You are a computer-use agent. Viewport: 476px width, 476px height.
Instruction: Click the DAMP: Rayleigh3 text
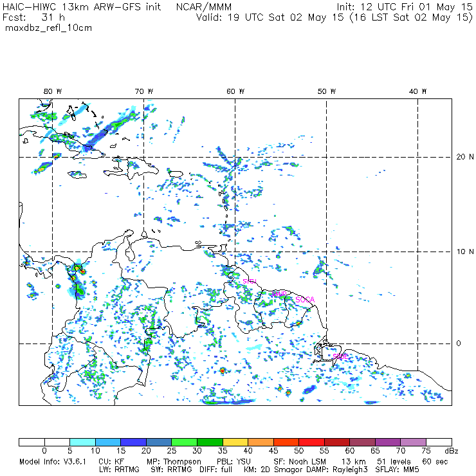coord(337,470)
